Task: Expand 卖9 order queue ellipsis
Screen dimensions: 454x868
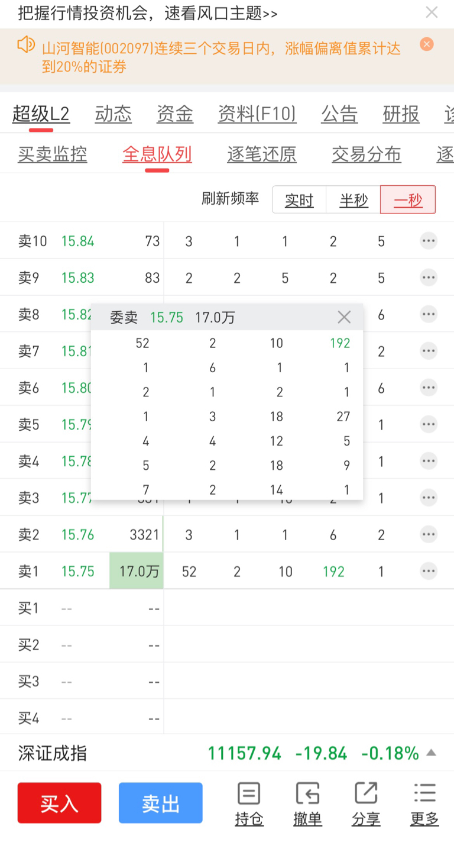Action: pos(429,277)
